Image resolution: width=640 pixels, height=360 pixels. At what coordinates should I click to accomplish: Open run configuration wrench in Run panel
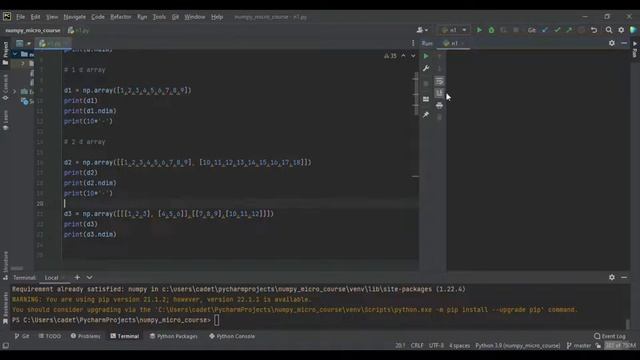(426, 68)
